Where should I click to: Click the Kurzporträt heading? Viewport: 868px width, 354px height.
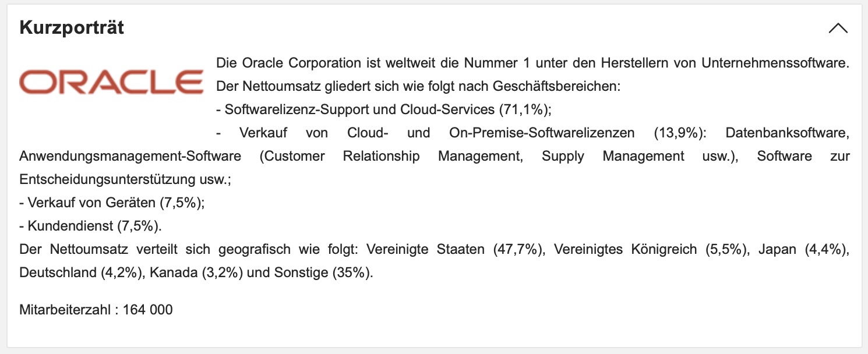[x=72, y=28]
